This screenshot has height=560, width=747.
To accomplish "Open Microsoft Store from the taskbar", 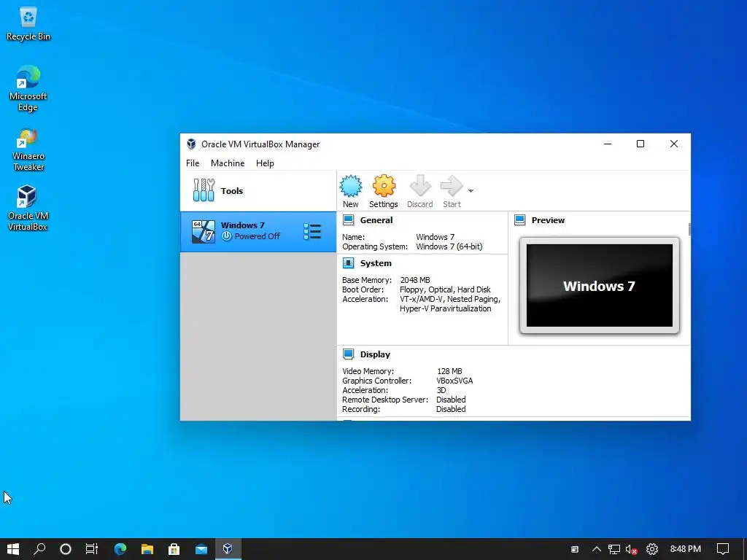I will [174, 549].
